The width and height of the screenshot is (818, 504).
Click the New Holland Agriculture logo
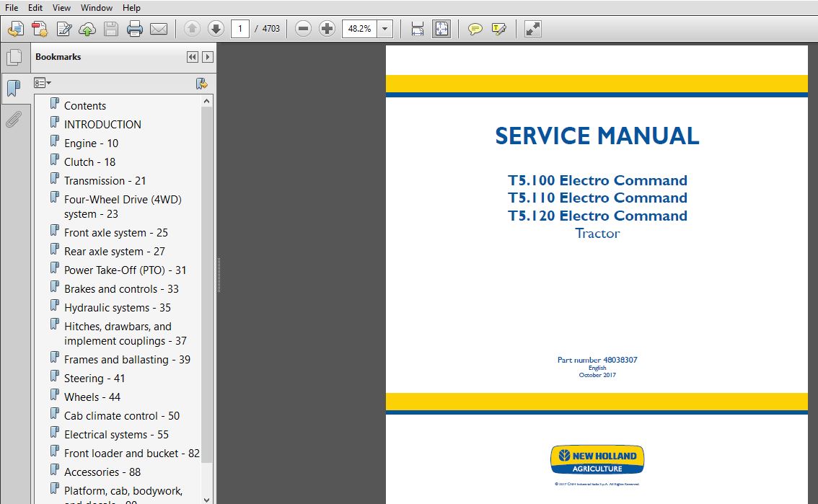pyautogui.click(x=597, y=460)
